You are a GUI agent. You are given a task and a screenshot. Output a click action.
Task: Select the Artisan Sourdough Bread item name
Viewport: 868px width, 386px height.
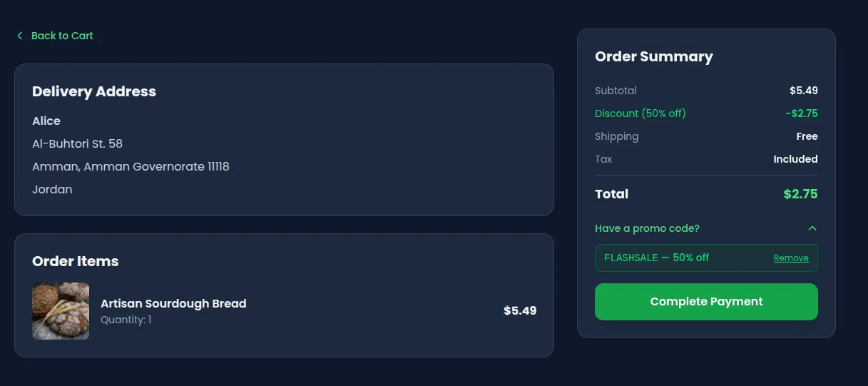tap(173, 303)
